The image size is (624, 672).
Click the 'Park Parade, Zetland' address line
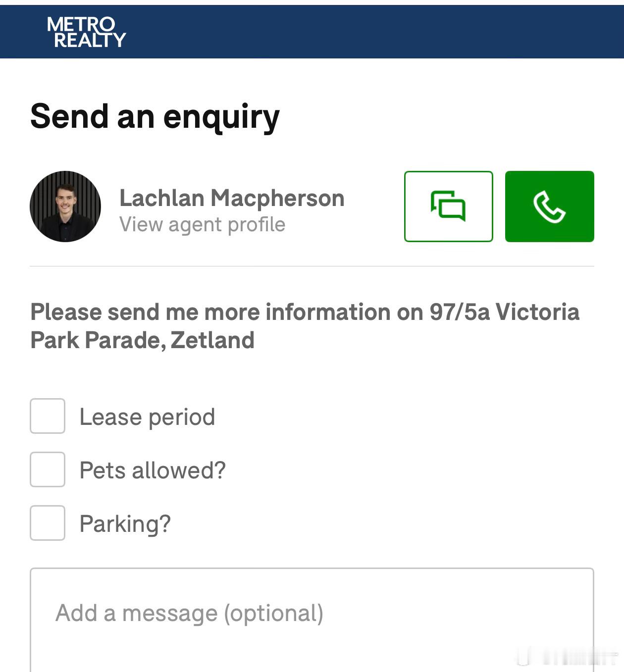143,340
